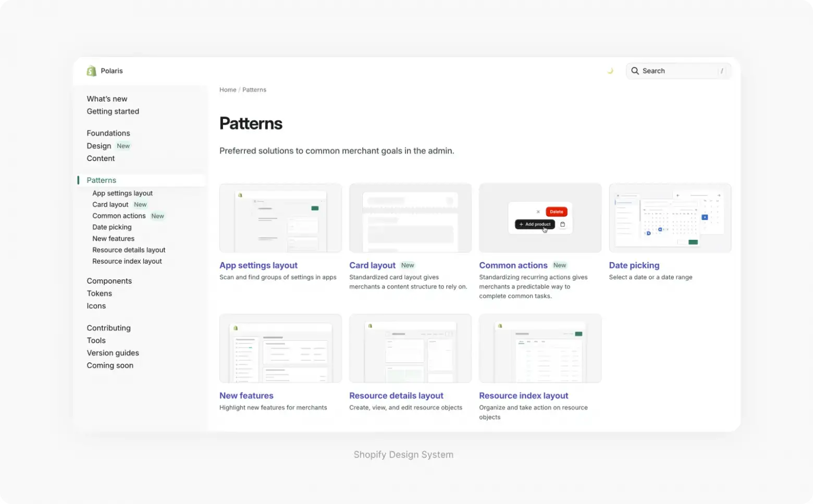Go to Getting started in the sidebar
This screenshot has width=813, height=504.
(113, 112)
